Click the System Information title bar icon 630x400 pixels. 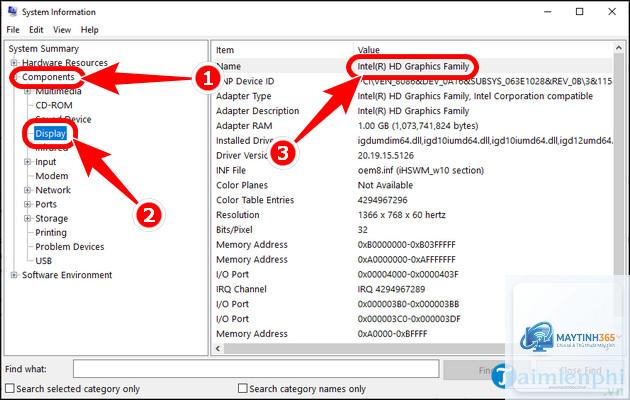coord(12,11)
